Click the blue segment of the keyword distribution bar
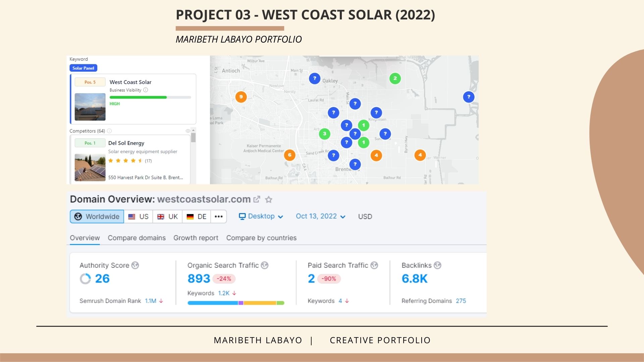Viewport: 644px width, 362px height. click(213, 303)
